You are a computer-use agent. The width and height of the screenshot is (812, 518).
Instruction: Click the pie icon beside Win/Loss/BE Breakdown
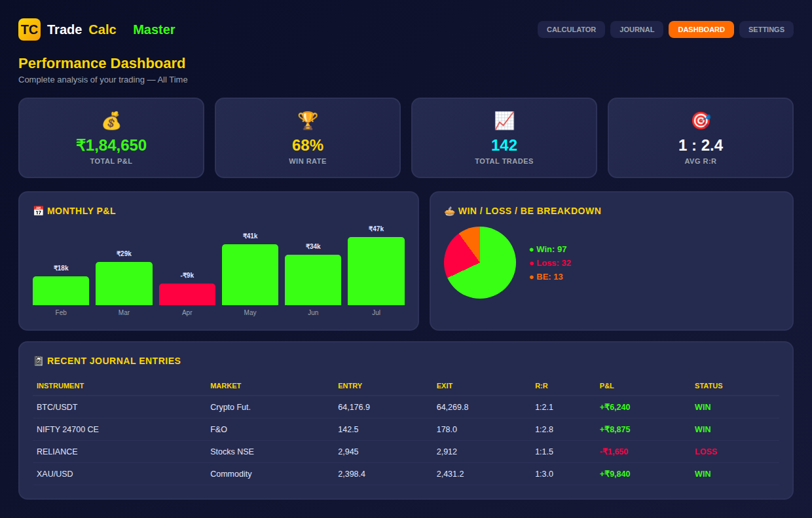tap(449, 211)
